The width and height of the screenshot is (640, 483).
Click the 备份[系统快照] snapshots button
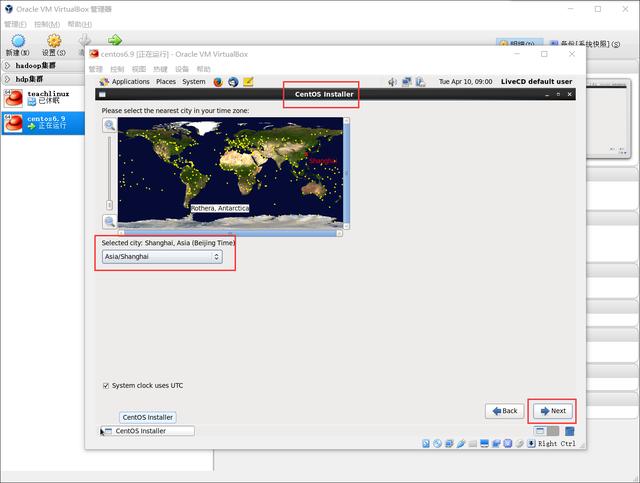pos(585,43)
